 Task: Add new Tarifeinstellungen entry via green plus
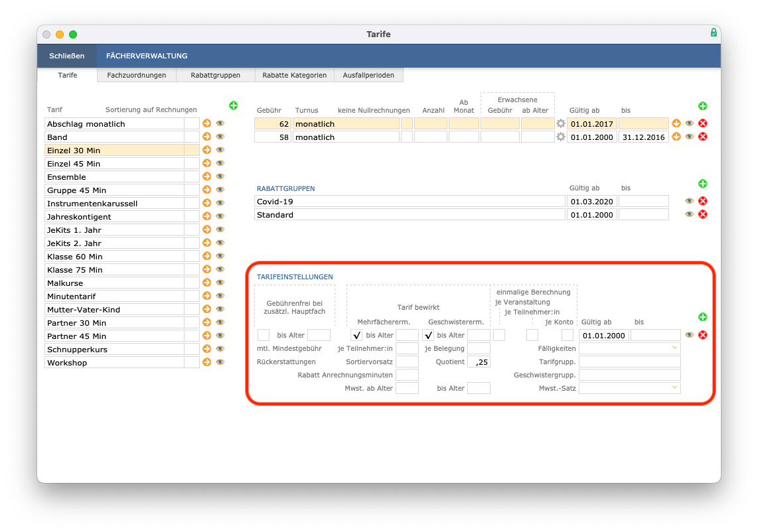[703, 317]
